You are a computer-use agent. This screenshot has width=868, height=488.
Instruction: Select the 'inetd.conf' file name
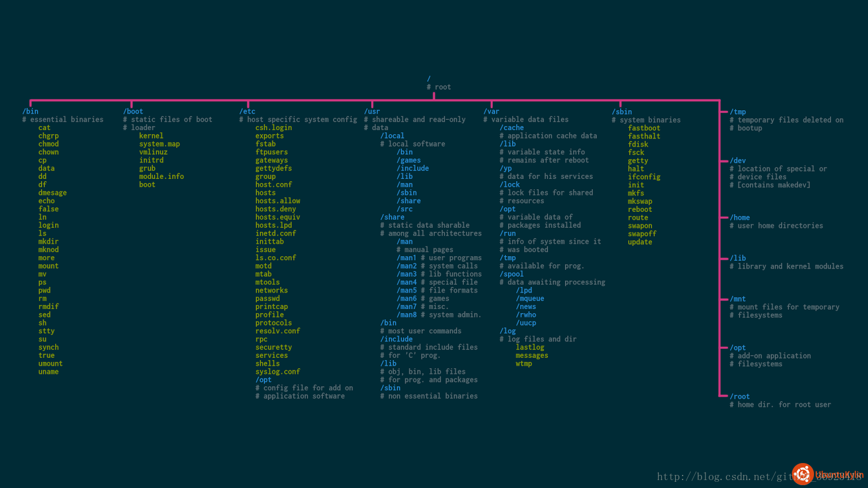(276, 233)
